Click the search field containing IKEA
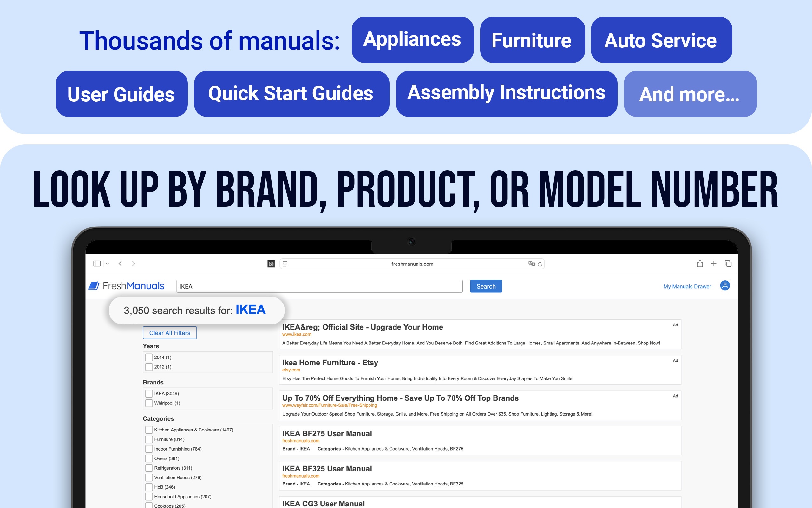 tap(319, 286)
